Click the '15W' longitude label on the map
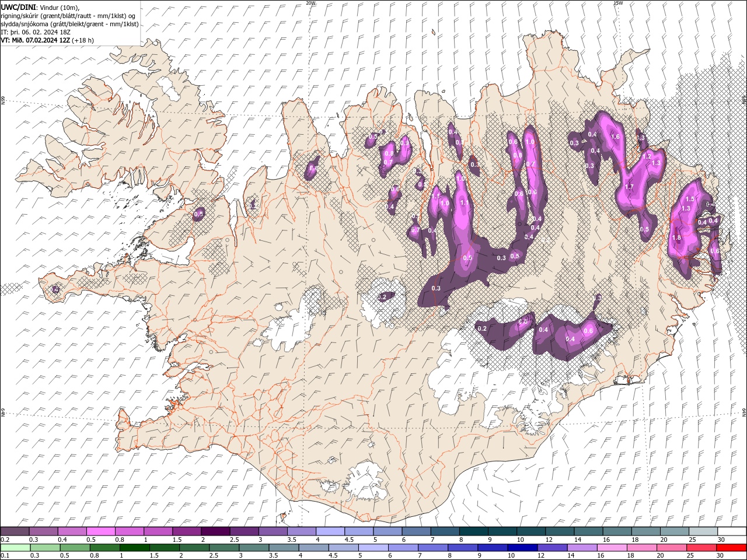The height and width of the screenshot is (560, 747). 618,2
